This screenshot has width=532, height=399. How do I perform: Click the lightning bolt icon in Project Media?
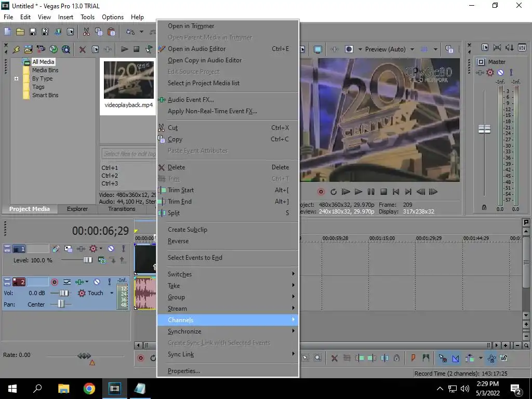pos(16,49)
